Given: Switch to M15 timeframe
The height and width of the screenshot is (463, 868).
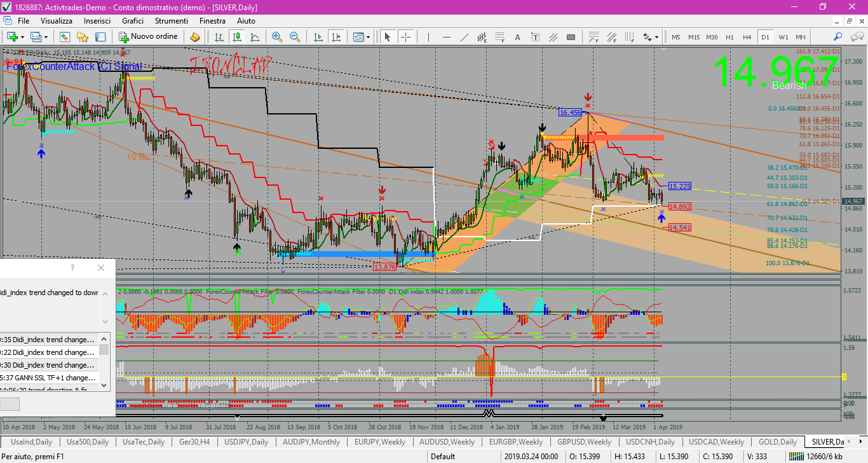Looking at the screenshot, I should [694, 37].
